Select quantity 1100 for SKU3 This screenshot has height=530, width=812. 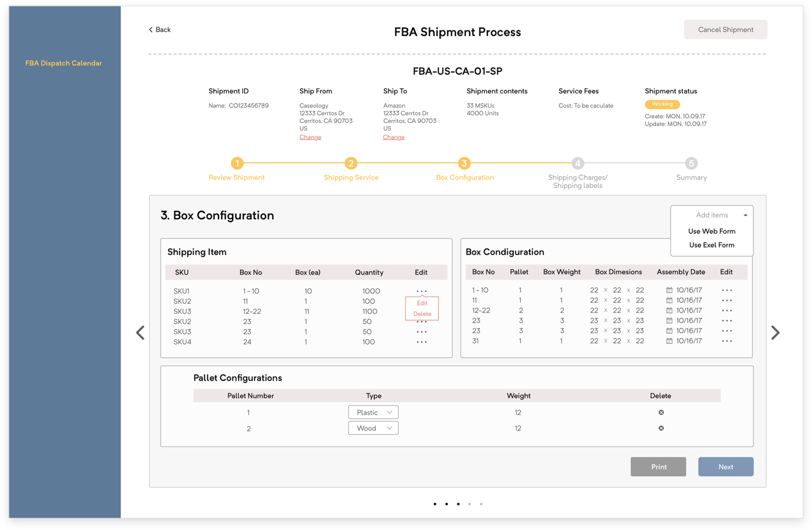370,311
